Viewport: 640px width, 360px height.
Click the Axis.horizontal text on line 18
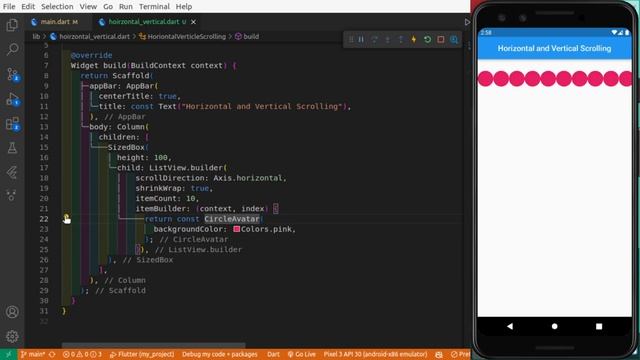[247, 178]
